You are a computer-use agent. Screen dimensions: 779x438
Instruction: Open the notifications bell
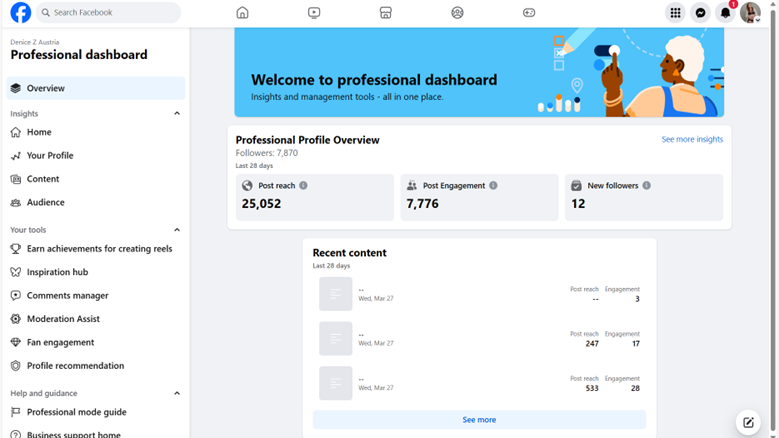[726, 13]
